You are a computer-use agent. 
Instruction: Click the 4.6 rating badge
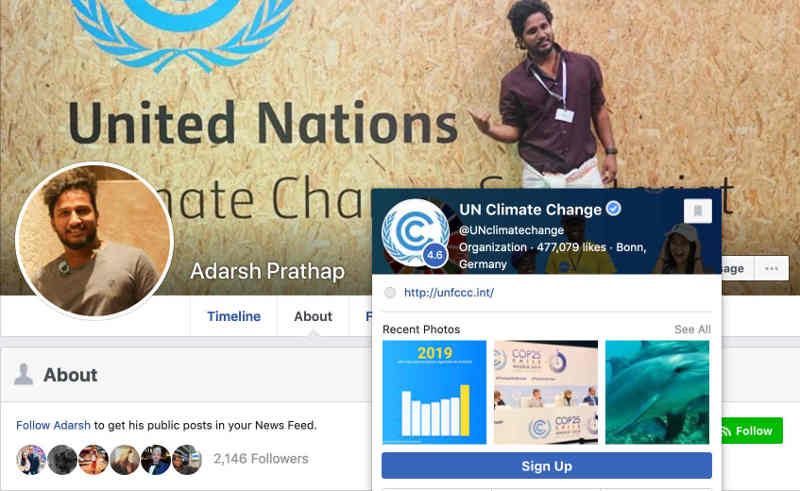click(x=435, y=254)
